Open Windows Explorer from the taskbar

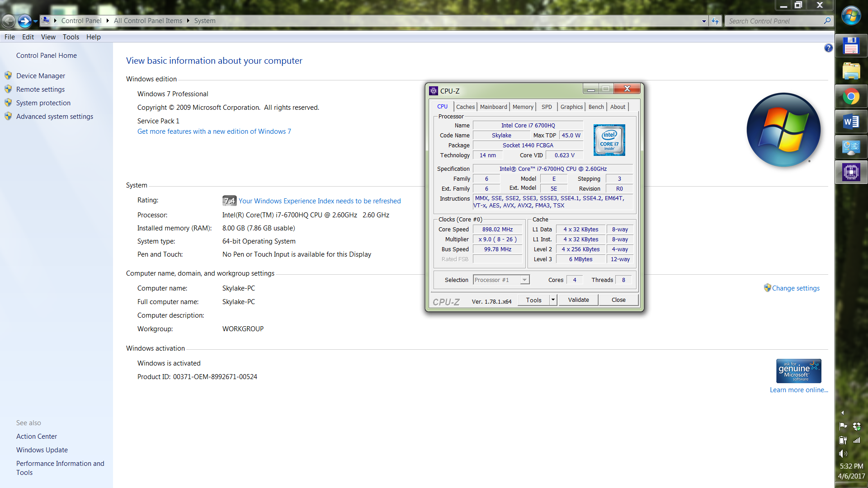851,71
